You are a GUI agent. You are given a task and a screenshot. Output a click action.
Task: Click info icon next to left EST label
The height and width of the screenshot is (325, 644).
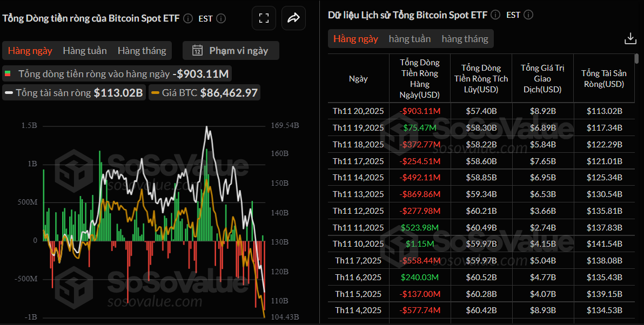220,18
